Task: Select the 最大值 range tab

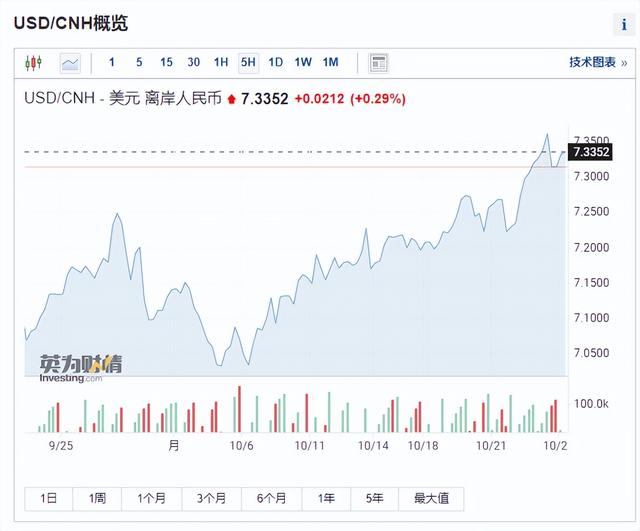Action: [431, 498]
